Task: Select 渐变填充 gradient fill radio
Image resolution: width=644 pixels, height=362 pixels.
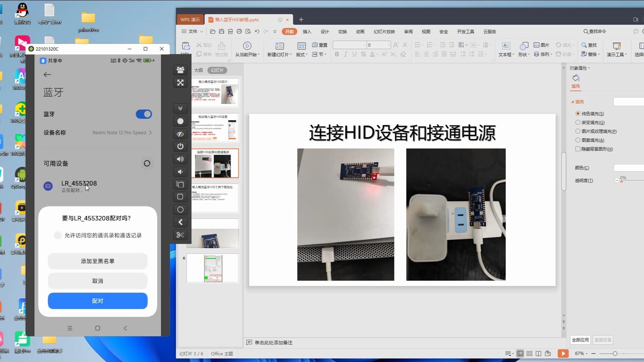Action: click(578, 122)
